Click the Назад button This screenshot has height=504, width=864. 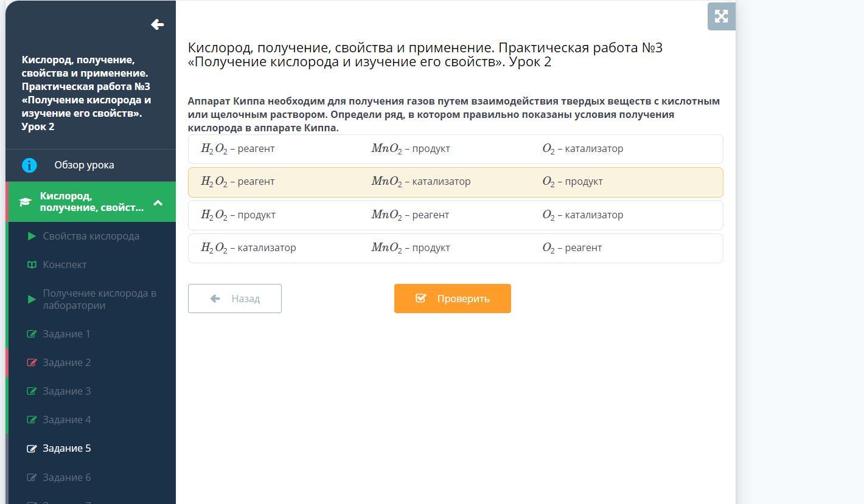click(x=234, y=299)
